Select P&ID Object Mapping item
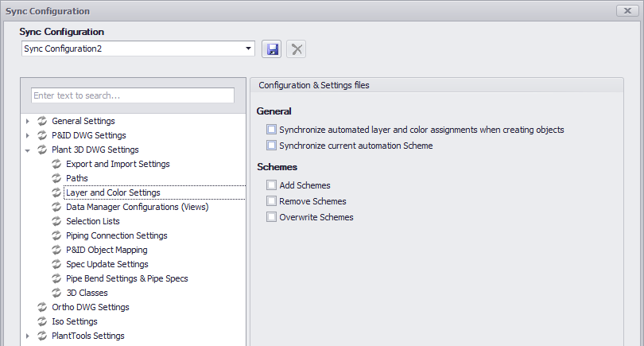The width and height of the screenshot is (644, 346). point(107,250)
